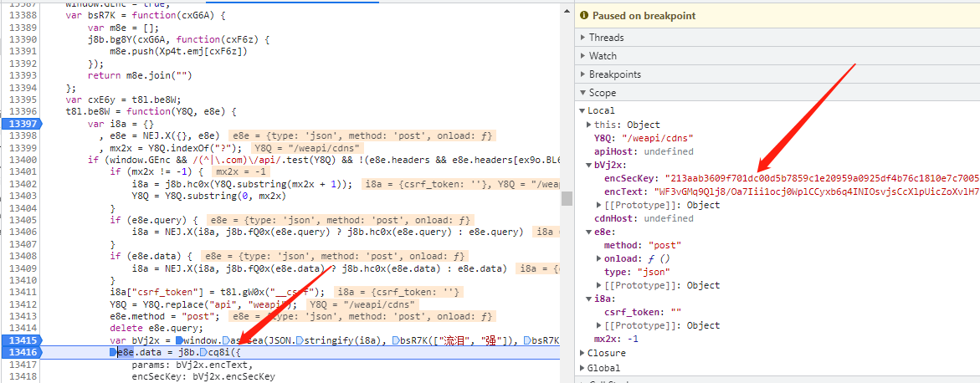Collapse the Scope section
The image size is (980, 383).
pos(583,93)
